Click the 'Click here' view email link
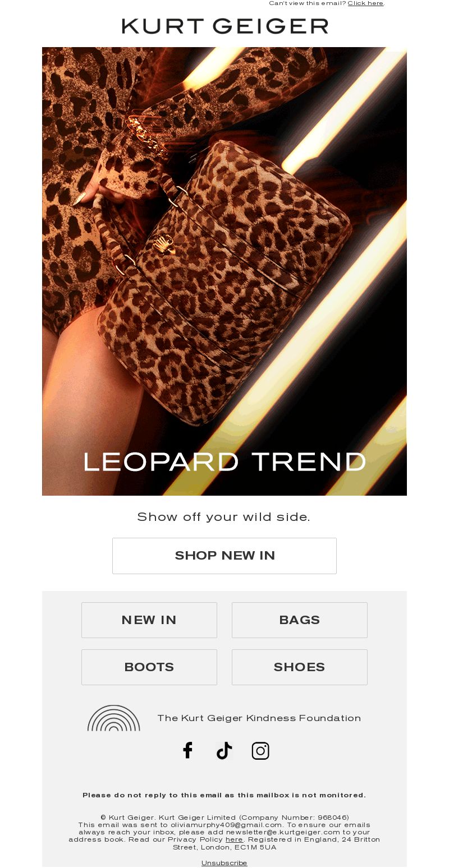Screen dimensions: 449x868 pyautogui.click(x=365, y=3)
